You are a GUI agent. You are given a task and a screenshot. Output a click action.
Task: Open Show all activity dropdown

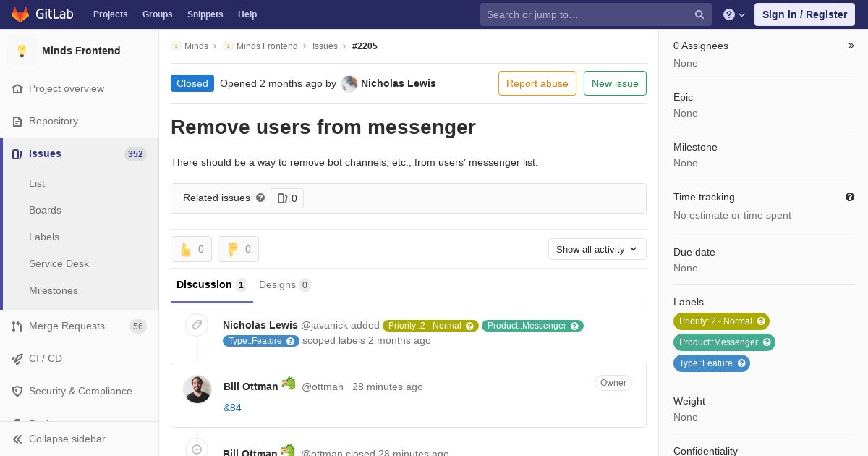(x=597, y=249)
